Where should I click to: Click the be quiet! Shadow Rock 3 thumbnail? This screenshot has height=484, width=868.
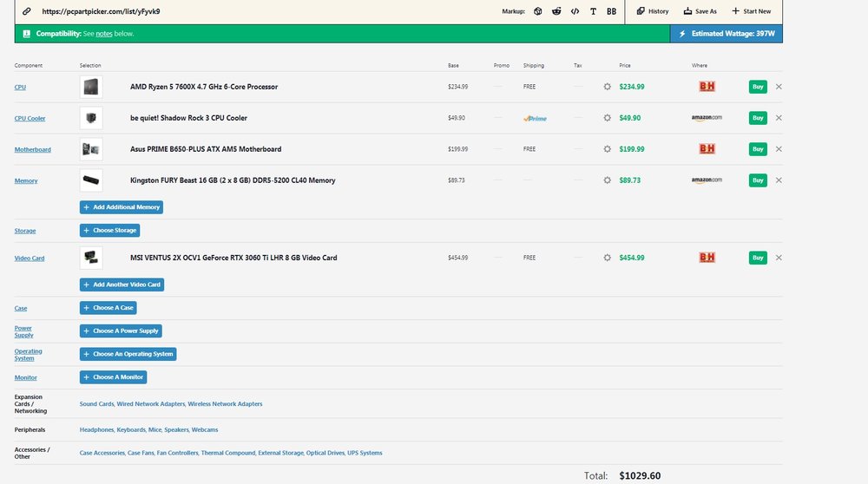tap(91, 118)
